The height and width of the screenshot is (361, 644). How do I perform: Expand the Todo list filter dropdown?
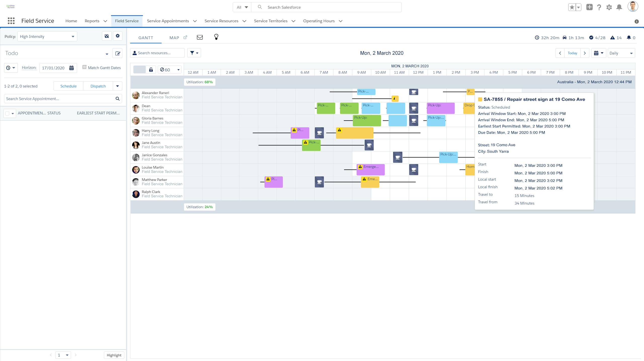coord(107,54)
